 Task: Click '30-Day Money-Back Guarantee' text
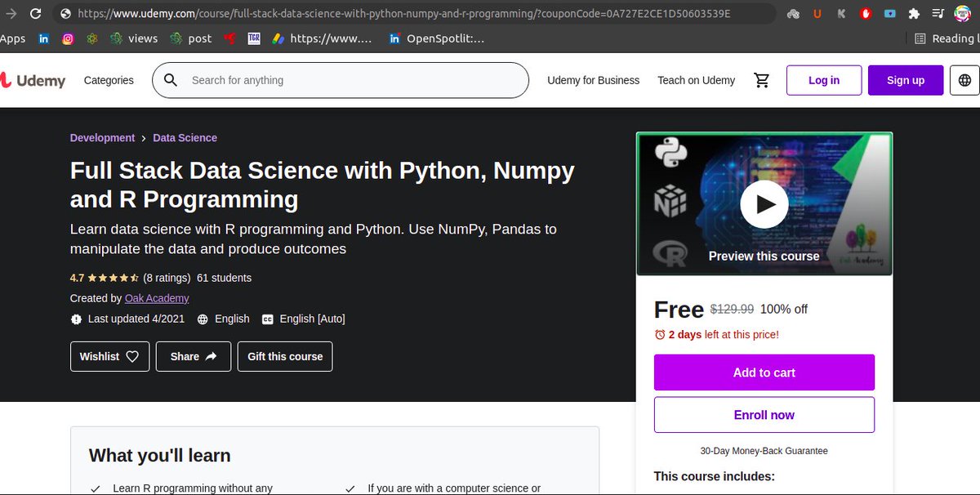pos(764,451)
